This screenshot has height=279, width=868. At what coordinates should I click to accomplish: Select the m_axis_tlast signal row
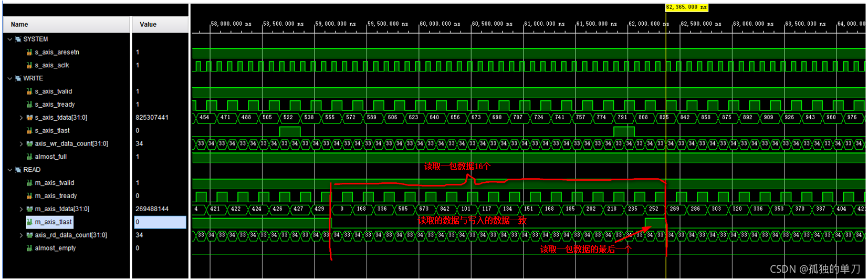click(x=53, y=222)
